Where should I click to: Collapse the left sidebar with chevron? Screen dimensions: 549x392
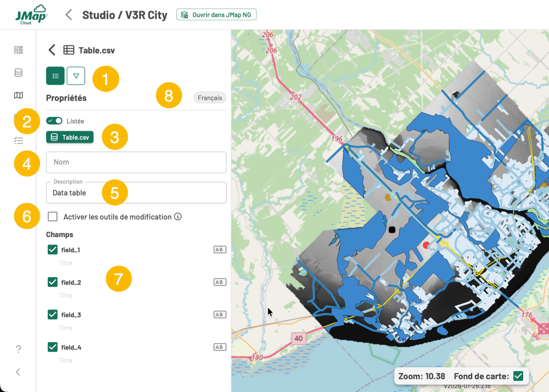18,372
